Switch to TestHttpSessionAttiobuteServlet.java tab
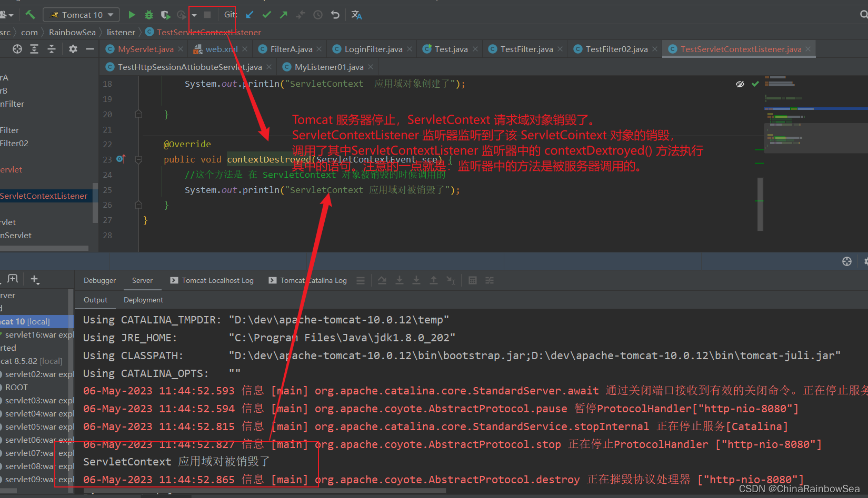The image size is (868, 498). [189, 67]
